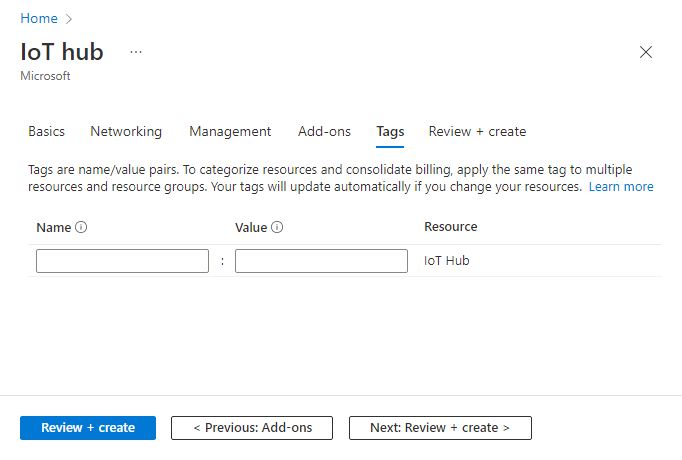
Task: Go to the Home breadcrumb link
Action: click(38, 19)
